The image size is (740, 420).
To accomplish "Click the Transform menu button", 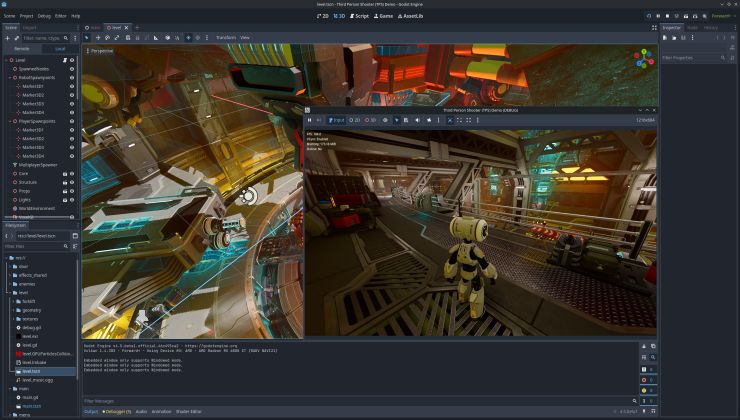I will (x=226, y=38).
